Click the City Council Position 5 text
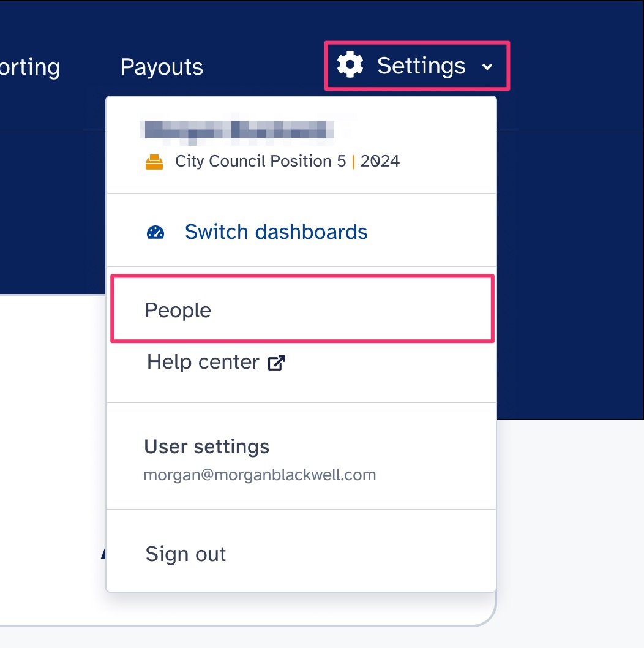 [260, 161]
